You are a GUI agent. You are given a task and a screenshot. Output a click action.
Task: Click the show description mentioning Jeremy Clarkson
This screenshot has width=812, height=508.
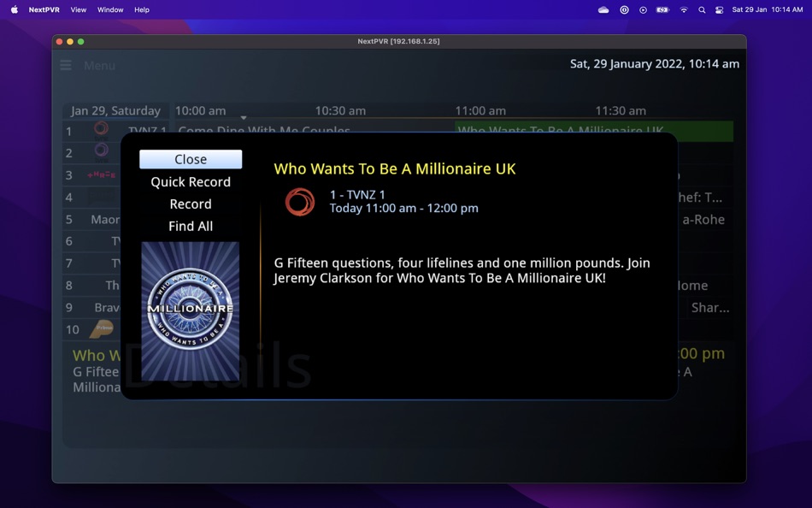(462, 270)
